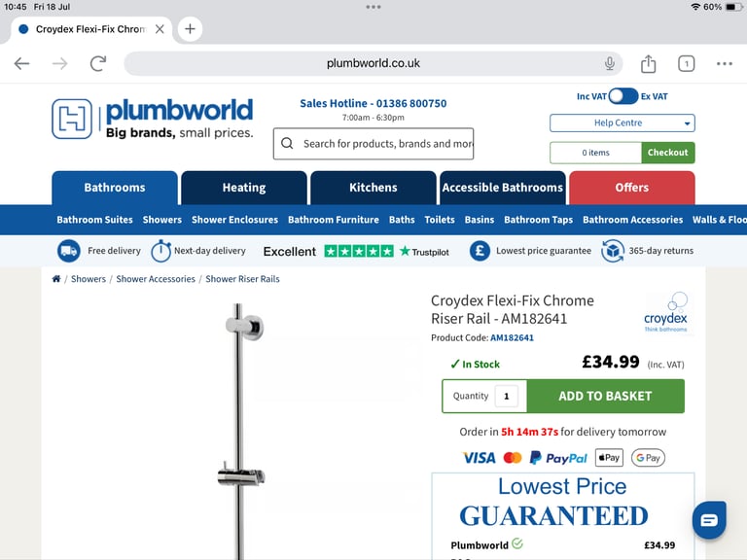Viewport: 747px width, 560px height.
Task: Open browser three-dot more menu
Action: [724, 63]
